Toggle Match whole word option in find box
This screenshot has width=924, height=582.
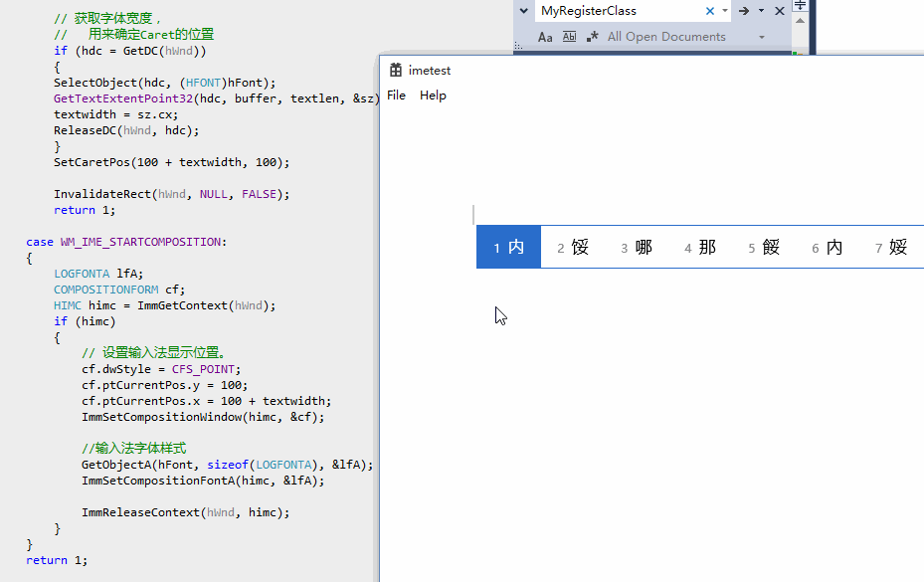click(x=569, y=37)
